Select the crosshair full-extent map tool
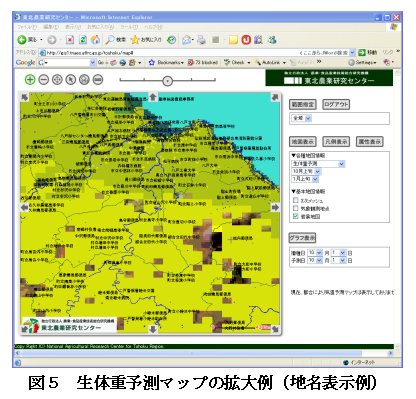Viewport: 416px width, 399px height. point(57,79)
